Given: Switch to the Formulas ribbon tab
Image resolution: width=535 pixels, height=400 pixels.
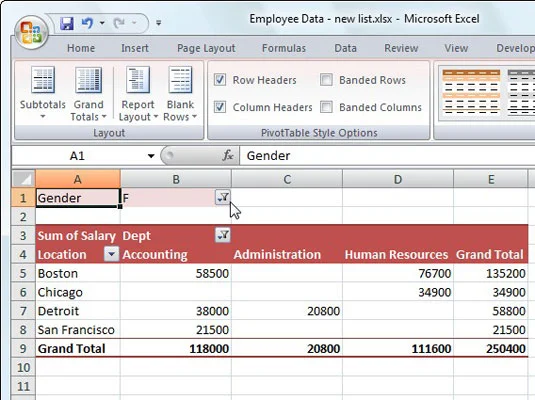Looking at the screenshot, I should pos(284,48).
